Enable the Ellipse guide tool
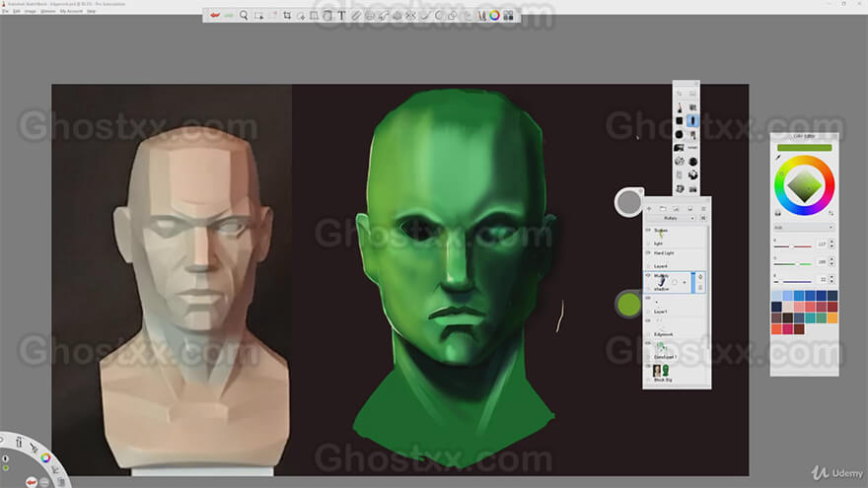Viewport: 868px width, 488px height. 370,16
